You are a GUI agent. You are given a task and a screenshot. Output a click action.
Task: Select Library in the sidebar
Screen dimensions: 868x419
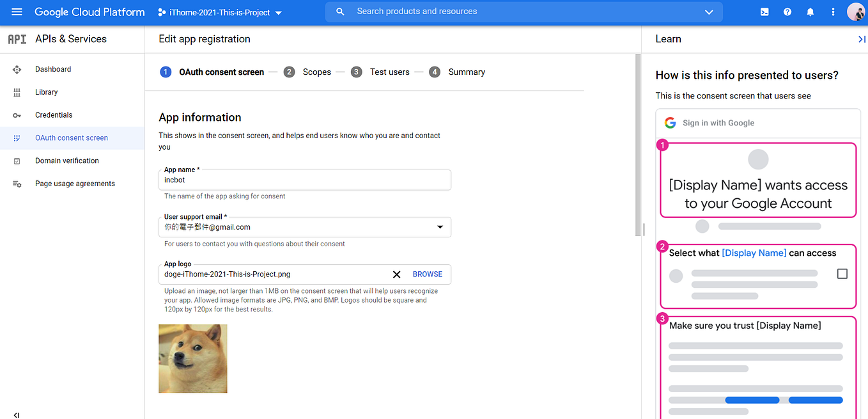pyautogui.click(x=46, y=91)
